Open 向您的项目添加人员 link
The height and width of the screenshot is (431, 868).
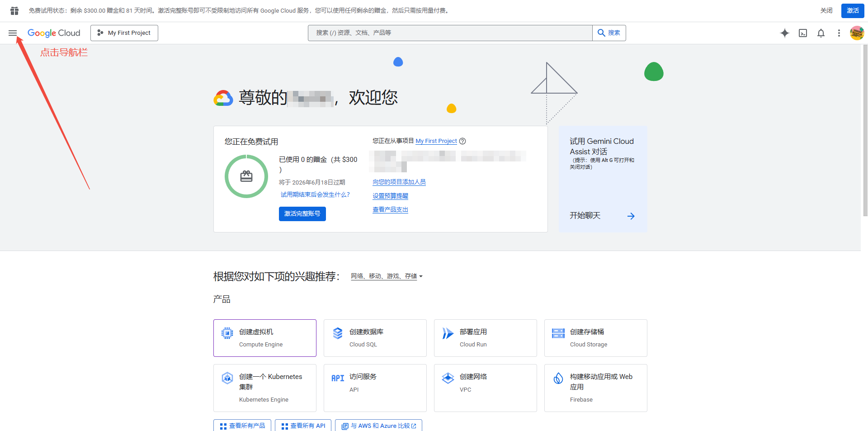click(399, 182)
